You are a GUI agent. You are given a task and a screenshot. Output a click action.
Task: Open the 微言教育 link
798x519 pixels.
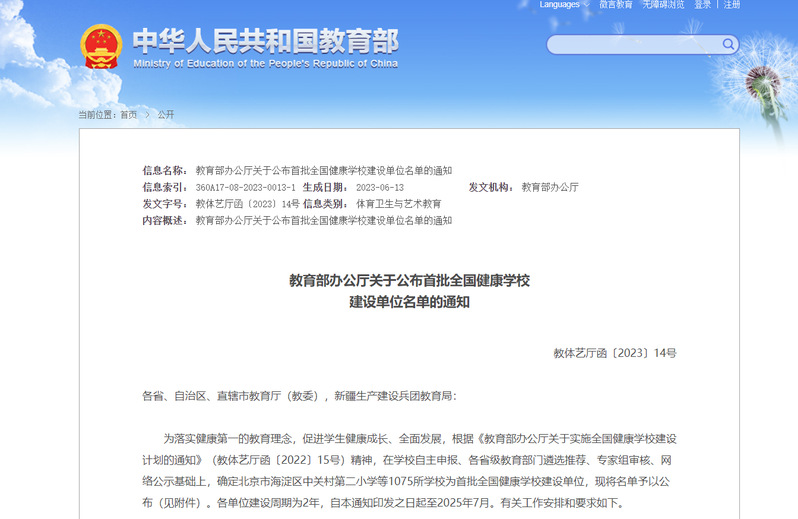pos(616,5)
